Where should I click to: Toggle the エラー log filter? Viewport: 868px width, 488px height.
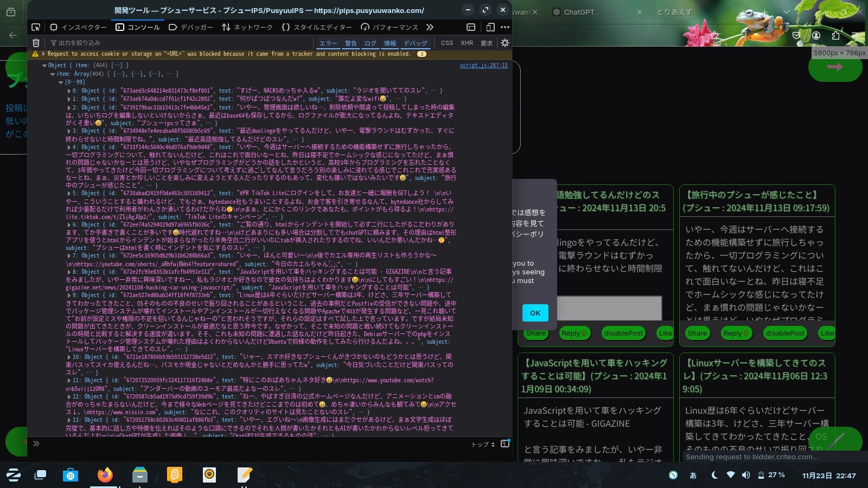328,43
